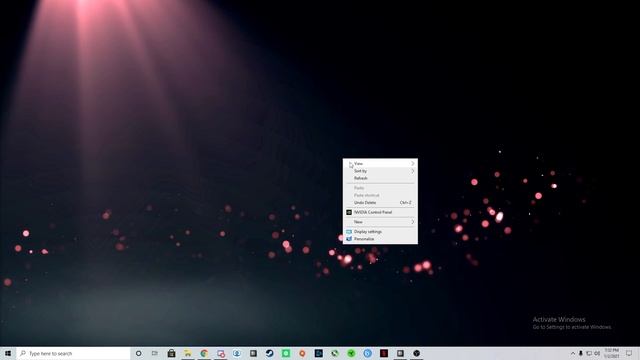Open the black round app icon on taskbar
The image size is (640, 360).
416,353
